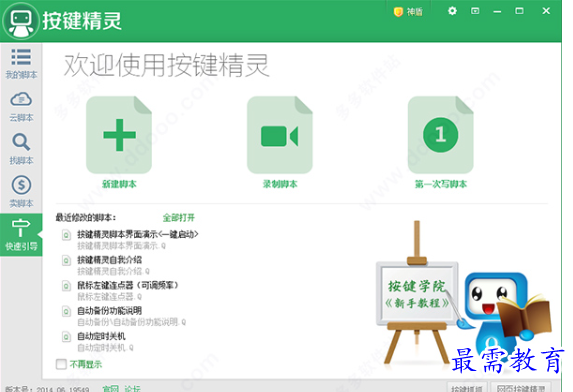
Task: Click the 新建脚本 plus document icon
Action: [119, 135]
